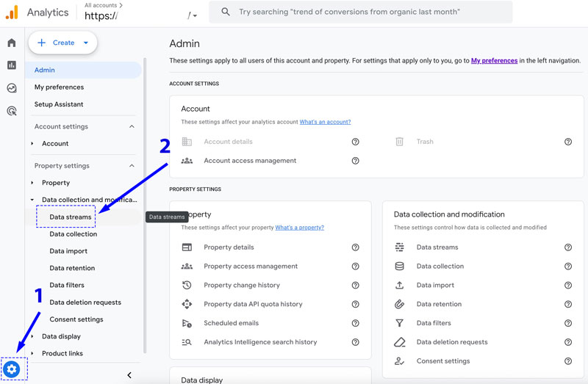Expand the Property tree item

point(32,183)
